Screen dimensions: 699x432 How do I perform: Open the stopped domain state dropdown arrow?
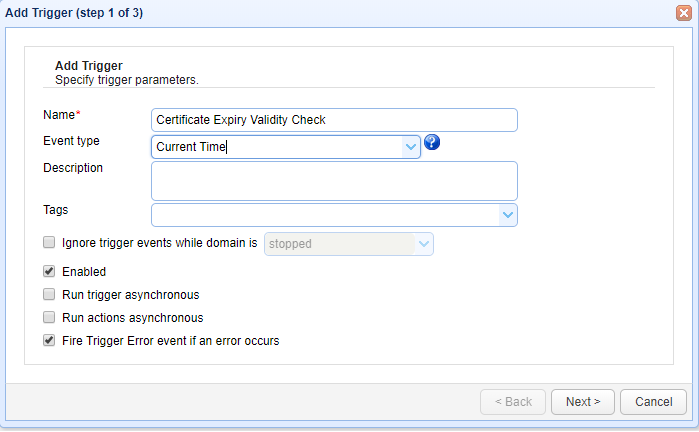(424, 243)
